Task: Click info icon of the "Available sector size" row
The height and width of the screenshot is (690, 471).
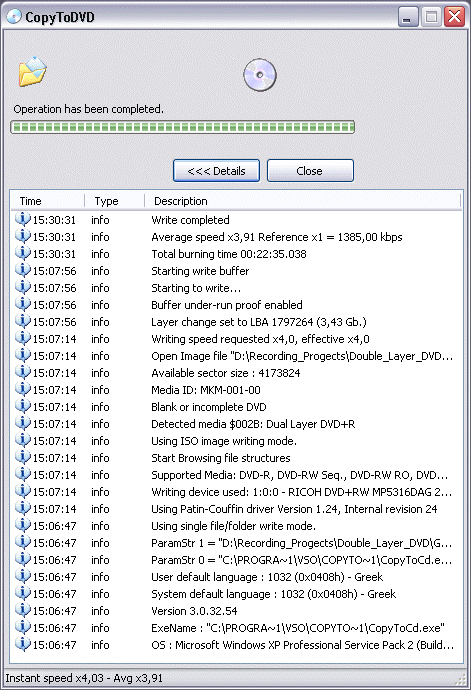Action: pos(22,372)
